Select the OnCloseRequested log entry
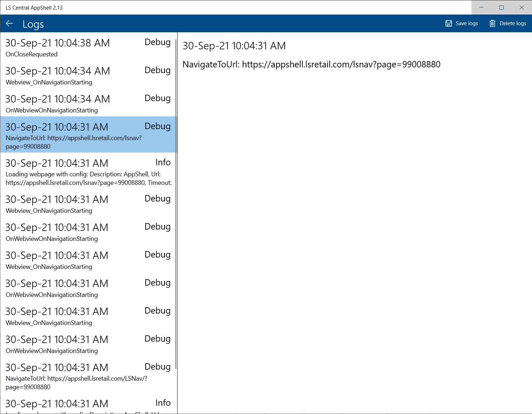The height and width of the screenshot is (414, 532). click(x=32, y=54)
